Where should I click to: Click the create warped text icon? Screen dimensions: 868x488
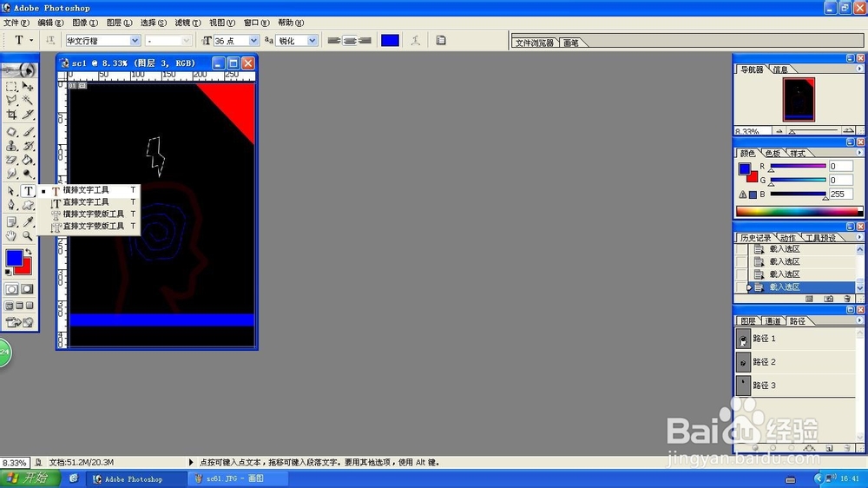pos(415,41)
